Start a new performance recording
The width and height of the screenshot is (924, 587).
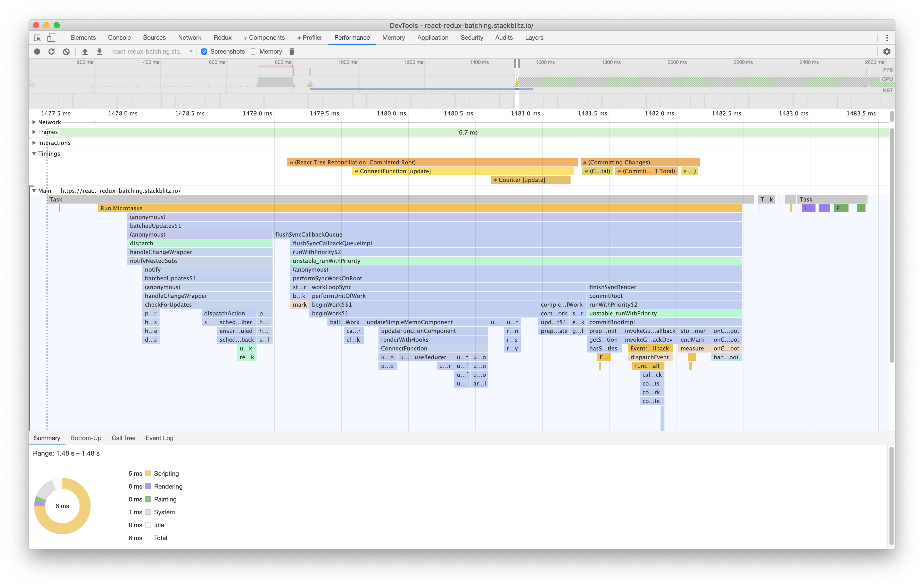(x=37, y=51)
